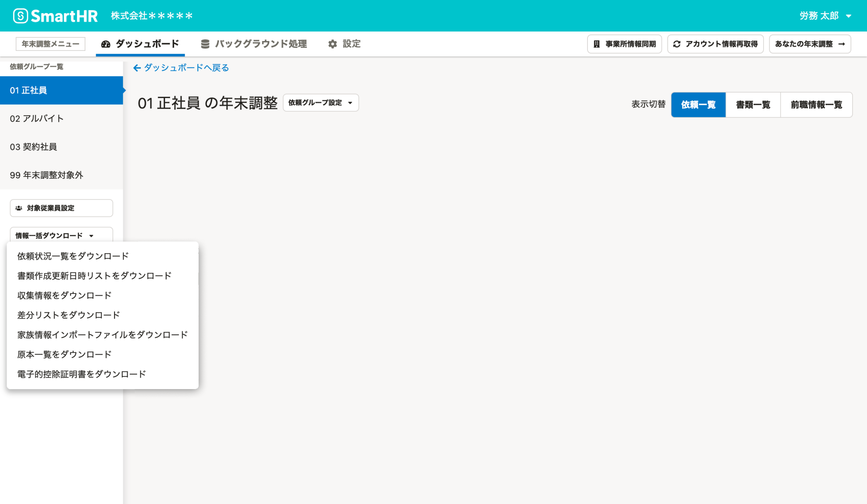Choose 原本一覧をダウンロード

tap(103, 355)
